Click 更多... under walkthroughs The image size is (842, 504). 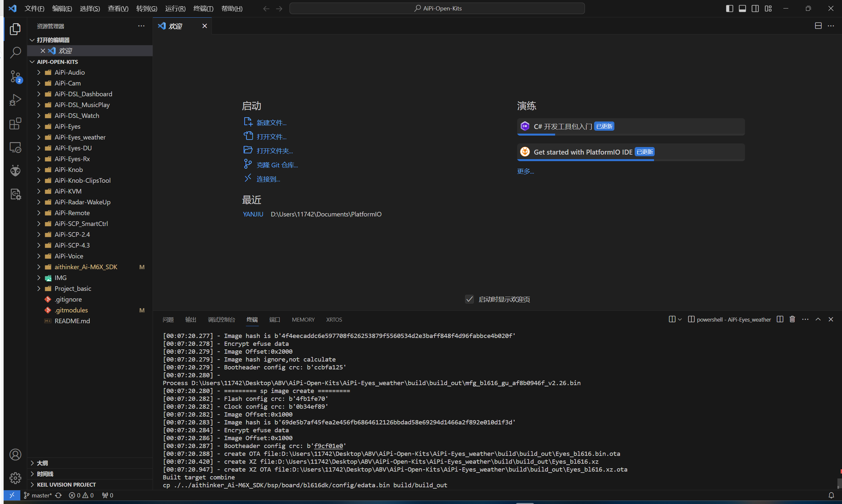pos(525,171)
